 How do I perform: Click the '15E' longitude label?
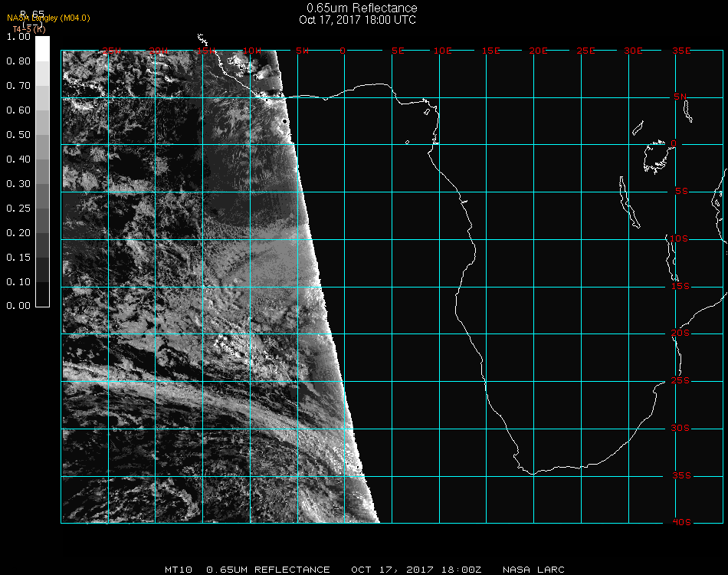pos(490,51)
